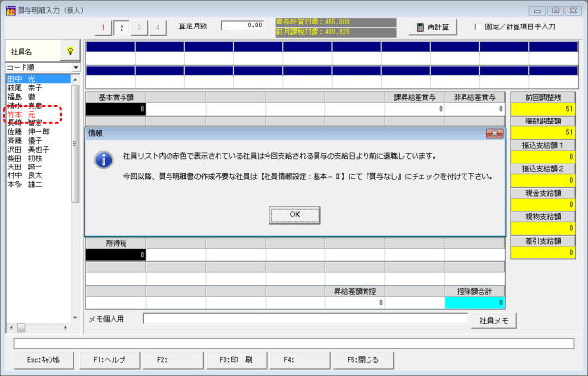Click the light bulb icon beside 社員名
Image resolution: width=588 pixels, height=376 pixels.
pos(70,51)
